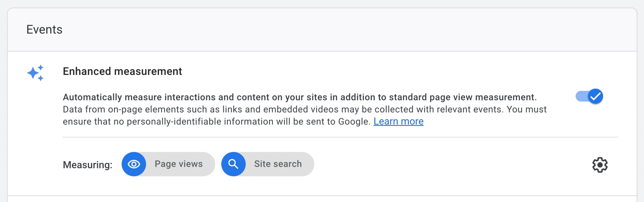Viewport: 644px width, 202px height.
Task: Click the bold 'Automatically measure interactions' sentence
Action: (x=299, y=97)
